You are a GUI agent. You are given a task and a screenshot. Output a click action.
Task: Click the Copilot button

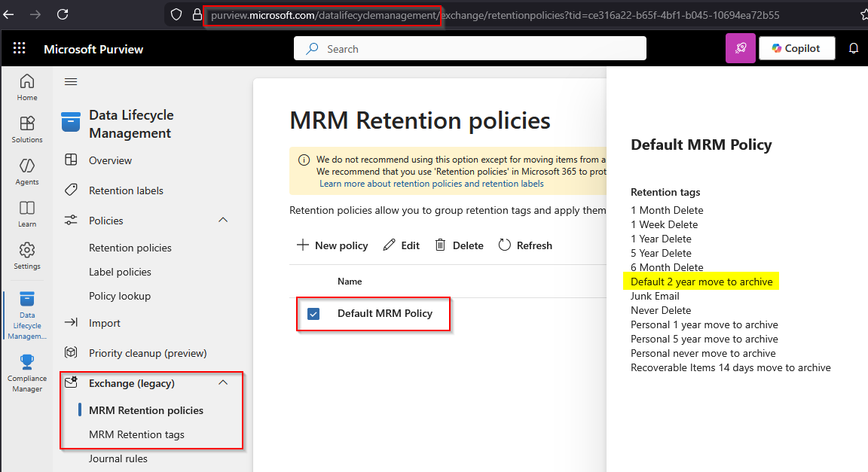(x=796, y=48)
